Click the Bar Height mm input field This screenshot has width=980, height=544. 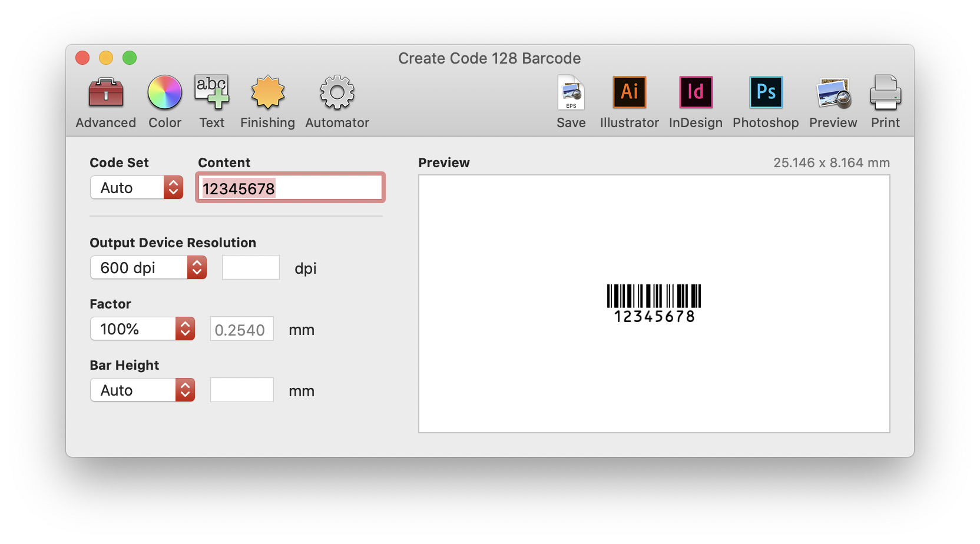point(242,390)
